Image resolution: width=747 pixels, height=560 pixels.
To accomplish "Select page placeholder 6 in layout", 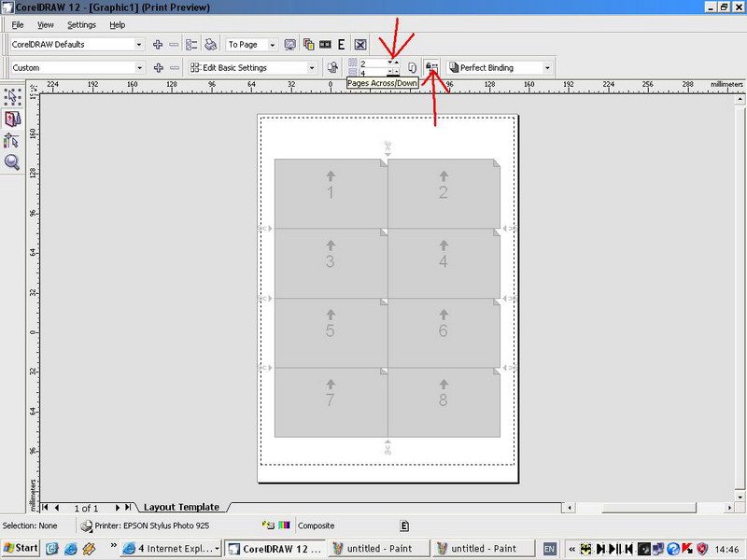I will pos(444,332).
